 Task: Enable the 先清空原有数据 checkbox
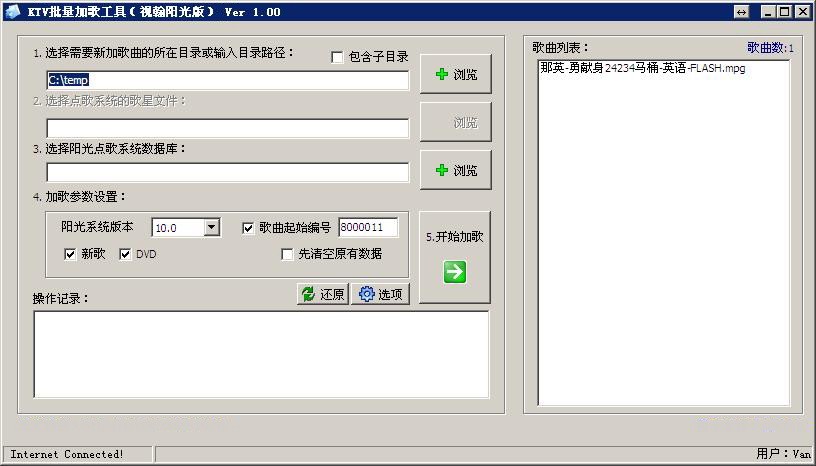pyautogui.click(x=287, y=254)
